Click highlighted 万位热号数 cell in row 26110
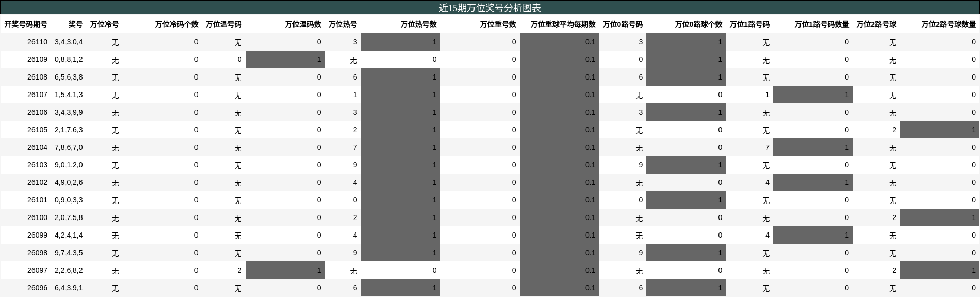980x297 pixels. point(401,42)
